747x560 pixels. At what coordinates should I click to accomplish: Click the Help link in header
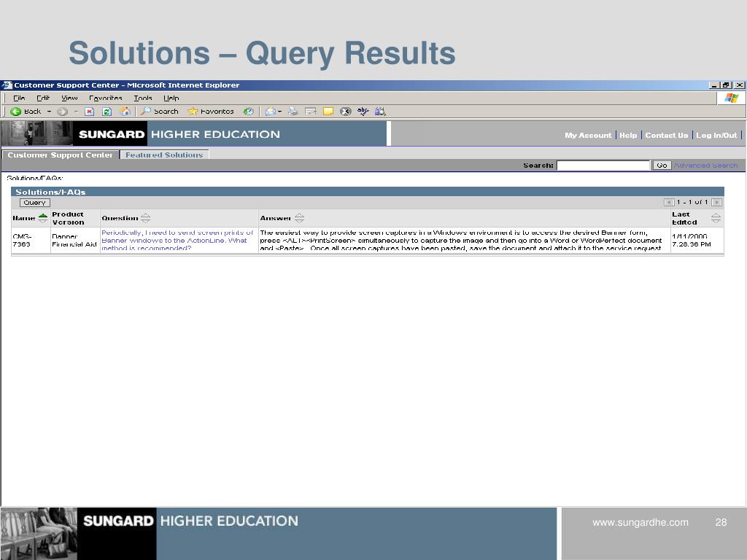pyautogui.click(x=628, y=135)
